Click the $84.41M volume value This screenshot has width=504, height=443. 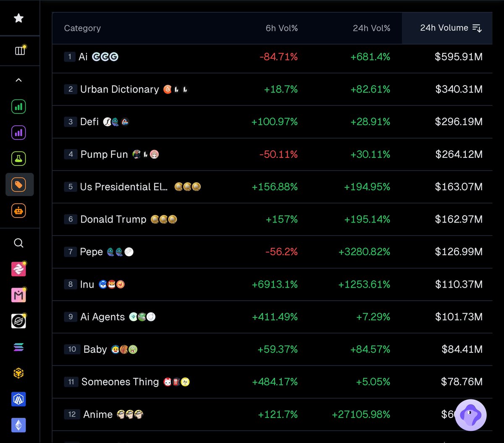(462, 349)
